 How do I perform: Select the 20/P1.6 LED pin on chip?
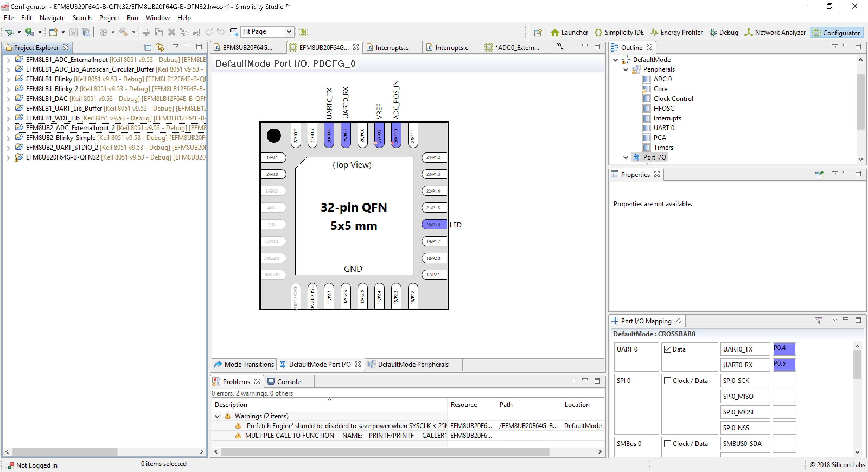(x=434, y=224)
